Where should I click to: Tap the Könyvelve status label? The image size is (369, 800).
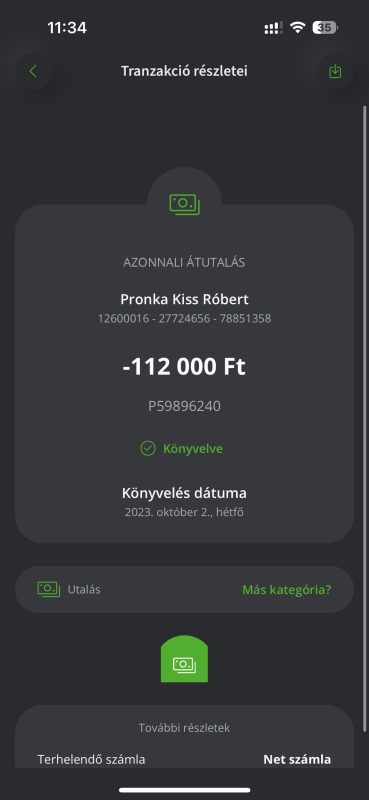pyautogui.click(x=193, y=449)
